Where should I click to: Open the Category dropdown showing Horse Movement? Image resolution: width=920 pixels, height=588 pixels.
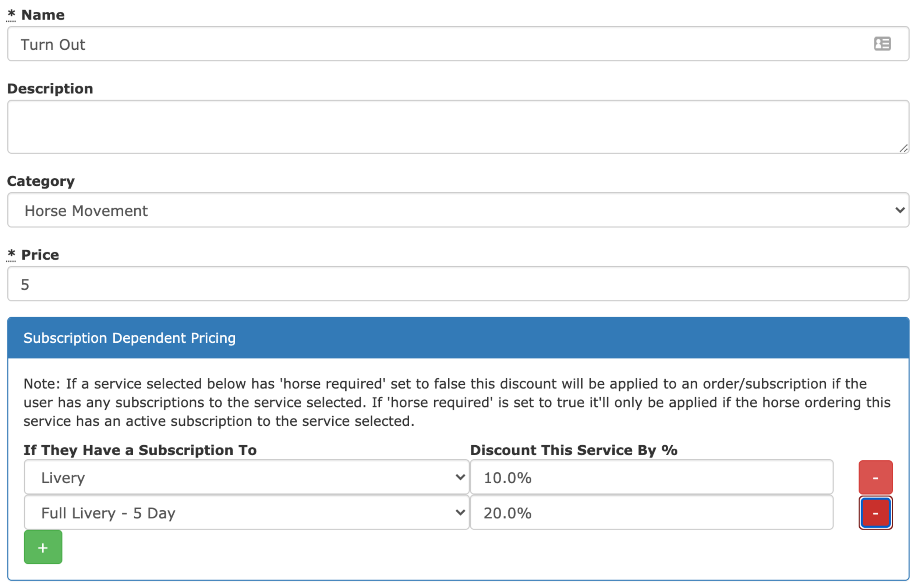click(x=458, y=210)
